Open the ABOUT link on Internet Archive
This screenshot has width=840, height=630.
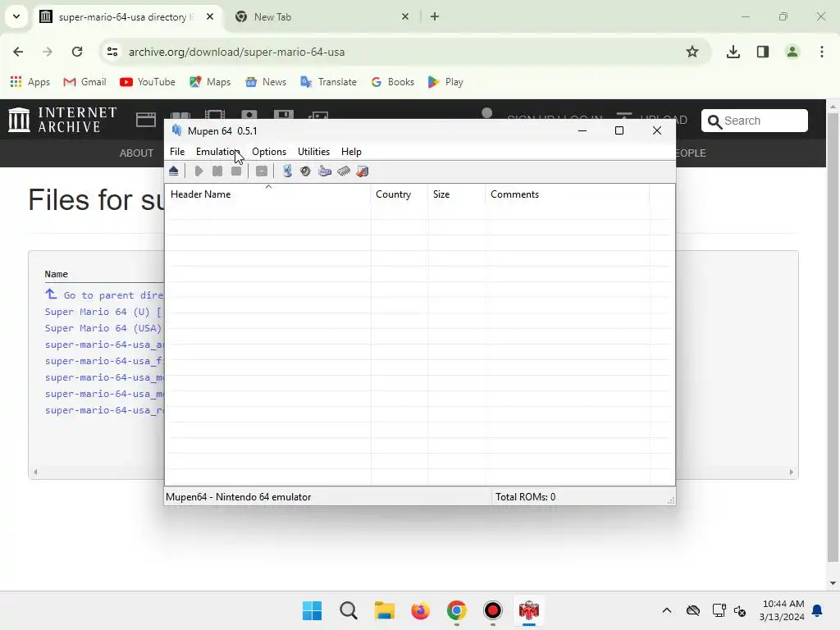pos(137,153)
